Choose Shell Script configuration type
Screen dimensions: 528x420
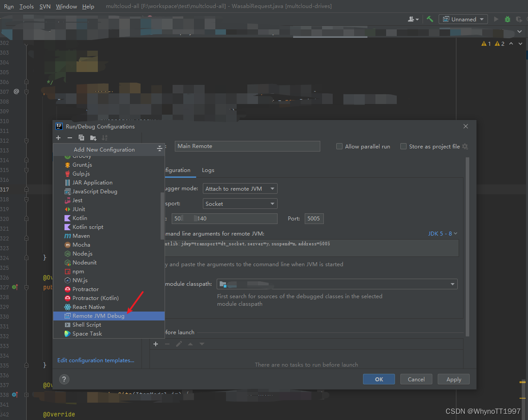click(x=109, y=325)
